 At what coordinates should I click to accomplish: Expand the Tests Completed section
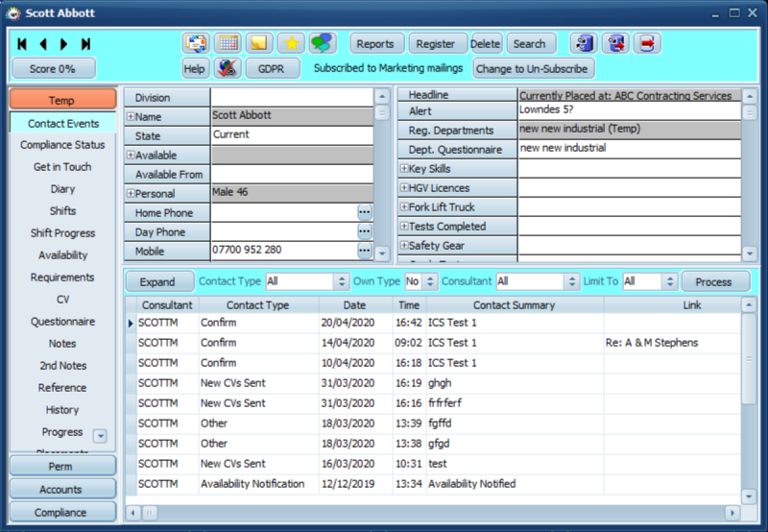[x=404, y=226]
